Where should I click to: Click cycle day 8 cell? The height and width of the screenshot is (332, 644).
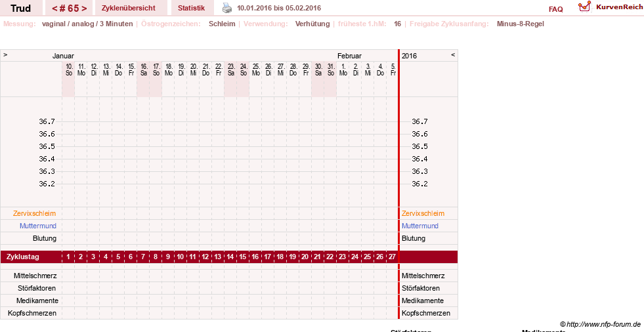coord(155,257)
